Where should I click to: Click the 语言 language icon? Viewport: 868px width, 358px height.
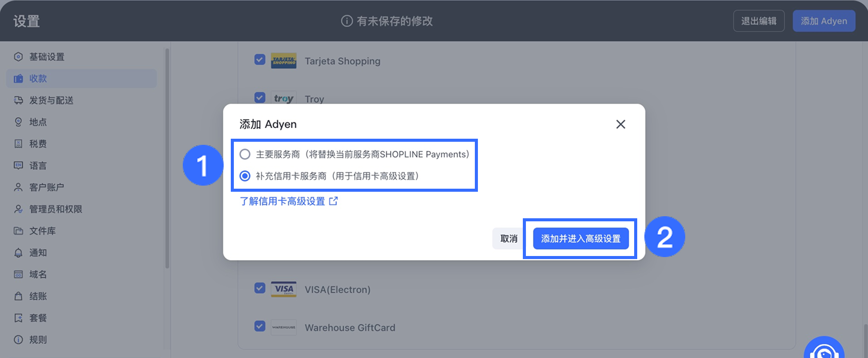coord(18,166)
